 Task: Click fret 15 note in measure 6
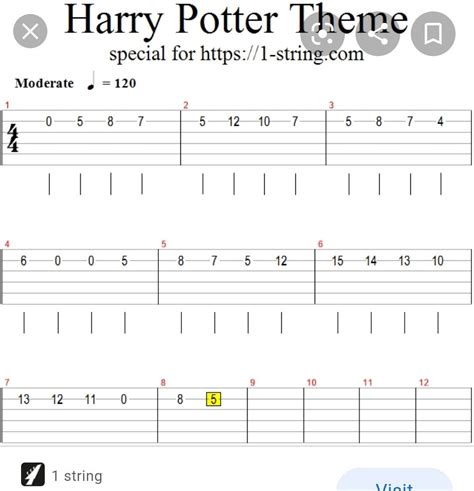(337, 261)
